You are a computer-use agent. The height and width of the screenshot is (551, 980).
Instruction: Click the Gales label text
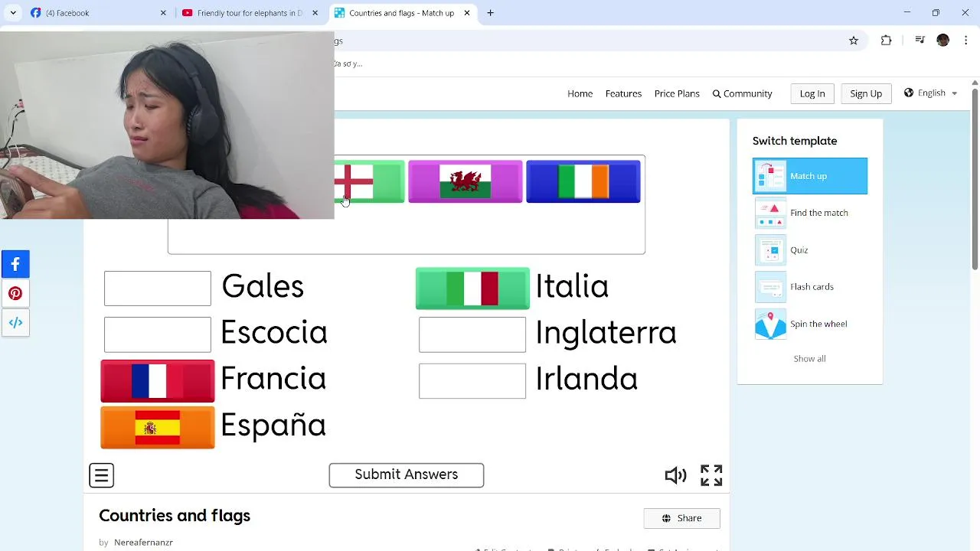tap(263, 286)
